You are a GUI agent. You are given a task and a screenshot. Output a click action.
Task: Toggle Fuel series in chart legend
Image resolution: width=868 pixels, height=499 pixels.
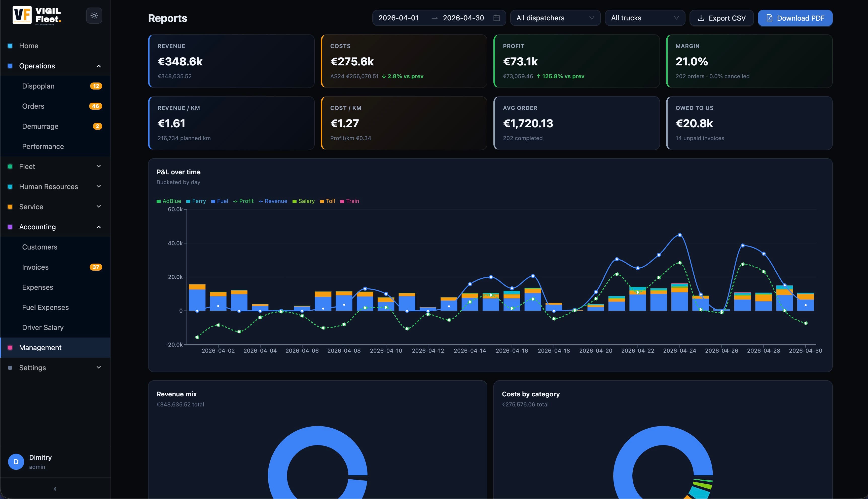[x=220, y=201]
